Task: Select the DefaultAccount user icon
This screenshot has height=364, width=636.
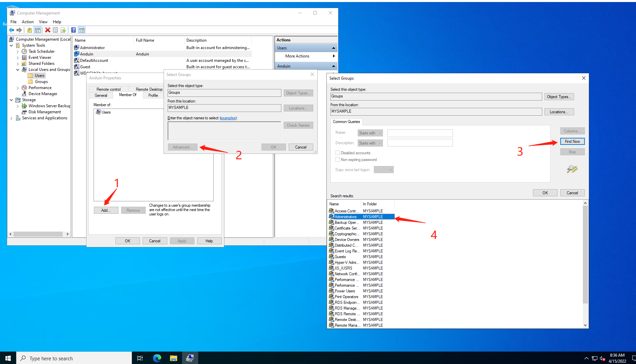Action: [x=77, y=60]
